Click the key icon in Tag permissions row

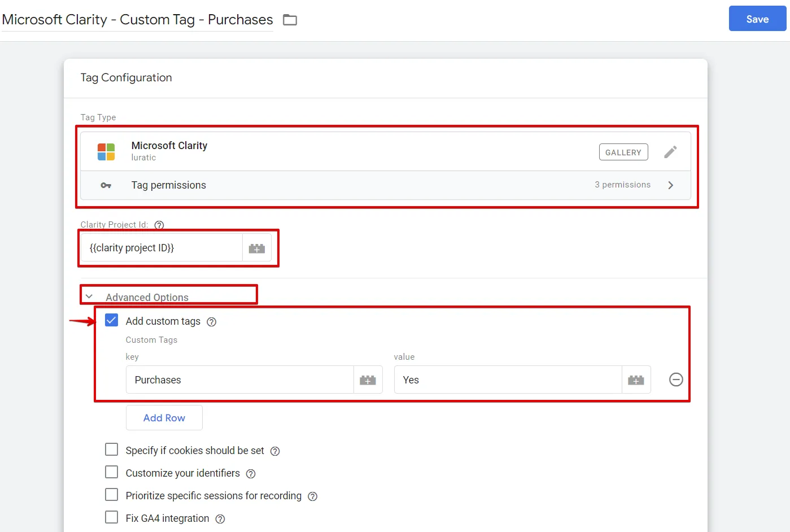[106, 185]
